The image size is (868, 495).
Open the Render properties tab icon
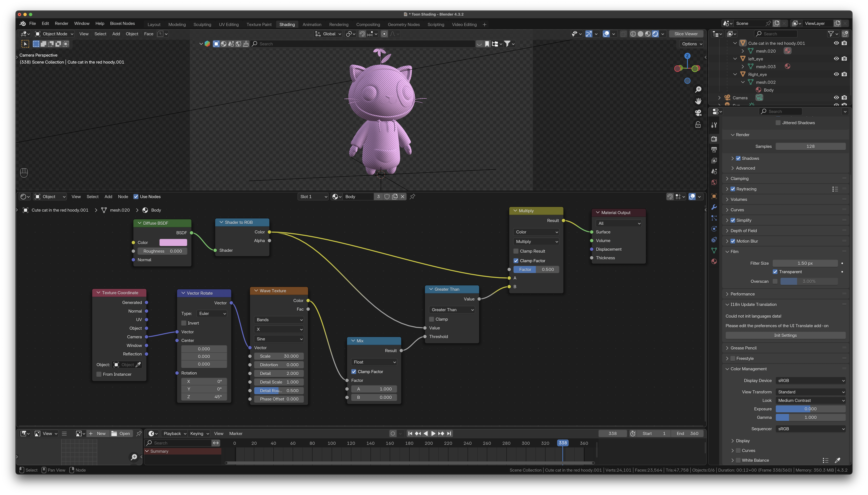[714, 139]
